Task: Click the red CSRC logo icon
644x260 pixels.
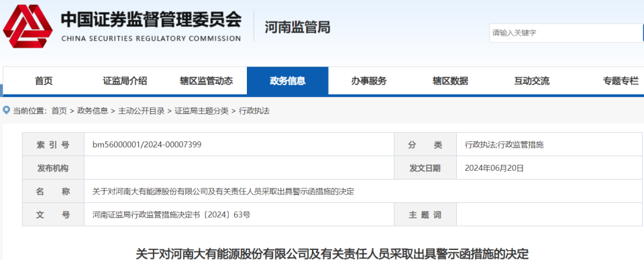Action: pos(28,26)
